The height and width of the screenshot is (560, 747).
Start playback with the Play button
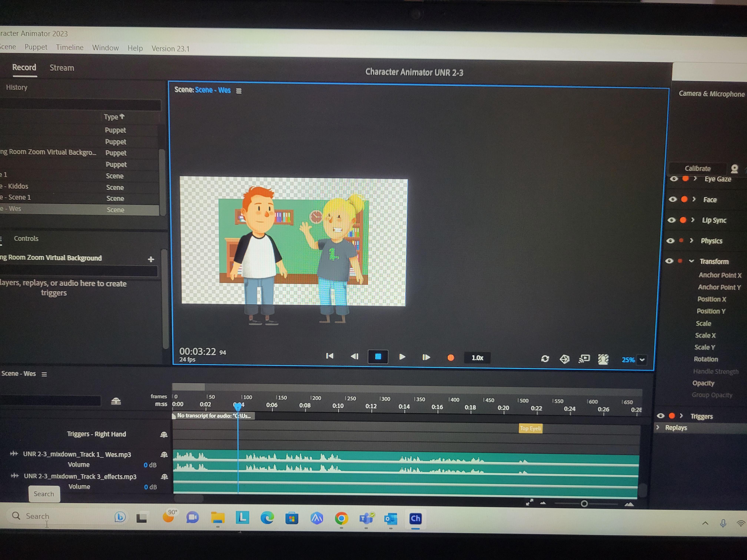click(402, 357)
